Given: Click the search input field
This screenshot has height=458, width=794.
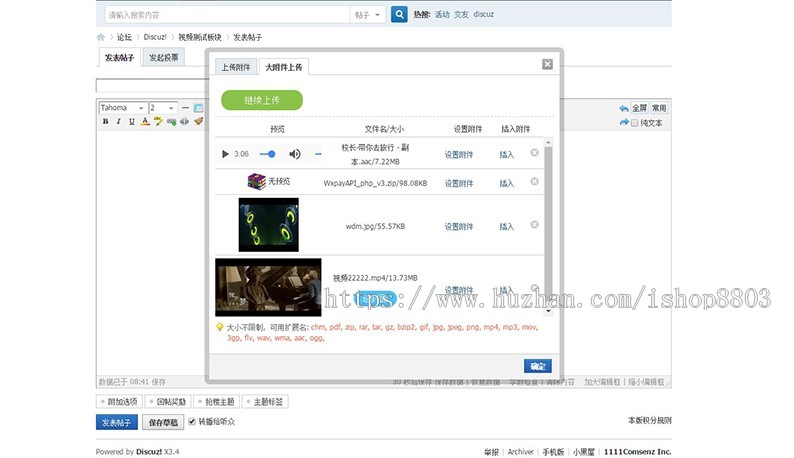Looking at the screenshot, I should click(227, 15).
